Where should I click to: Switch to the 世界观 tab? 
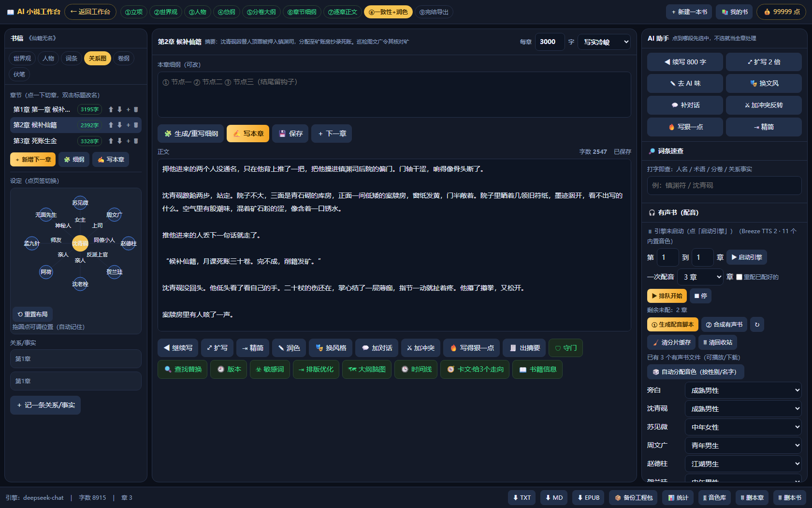click(x=22, y=58)
